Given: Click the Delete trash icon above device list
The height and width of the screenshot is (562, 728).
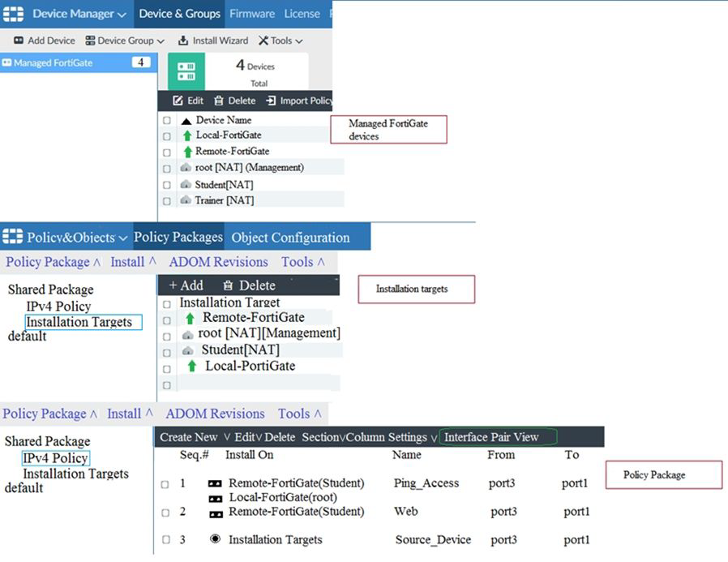Looking at the screenshot, I should (219, 101).
